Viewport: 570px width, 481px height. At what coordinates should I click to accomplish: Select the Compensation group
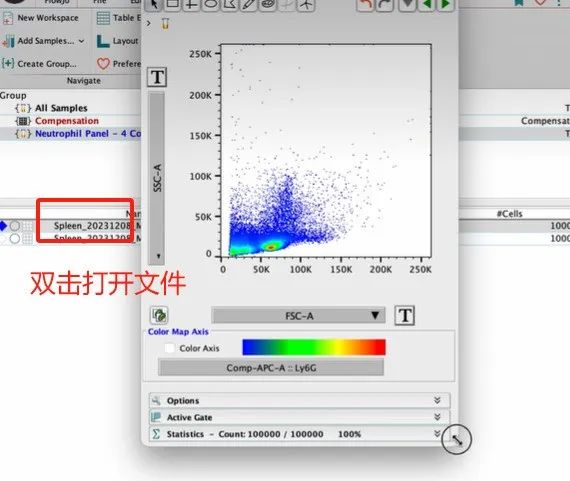[x=67, y=121]
